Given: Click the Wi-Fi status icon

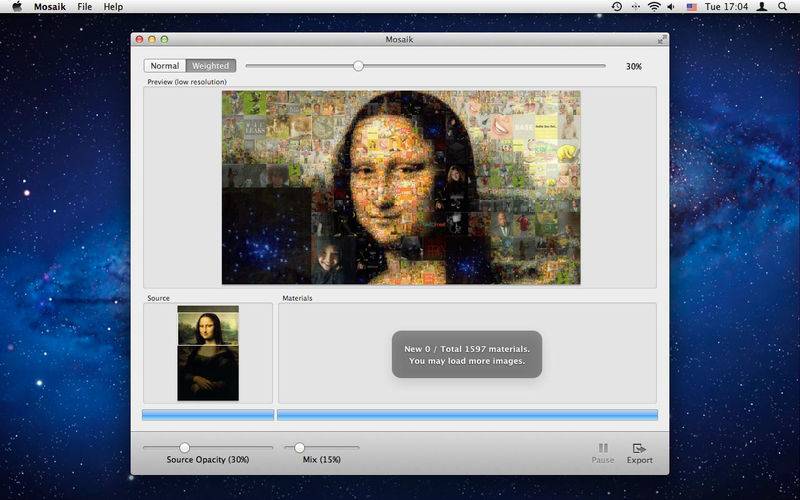Looking at the screenshot, I should click(x=654, y=7).
